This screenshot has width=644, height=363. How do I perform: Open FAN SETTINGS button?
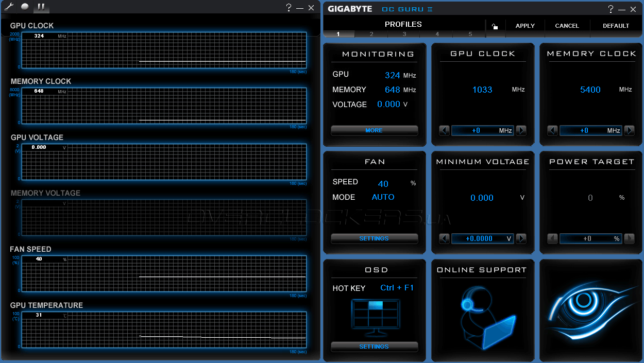pos(374,238)
